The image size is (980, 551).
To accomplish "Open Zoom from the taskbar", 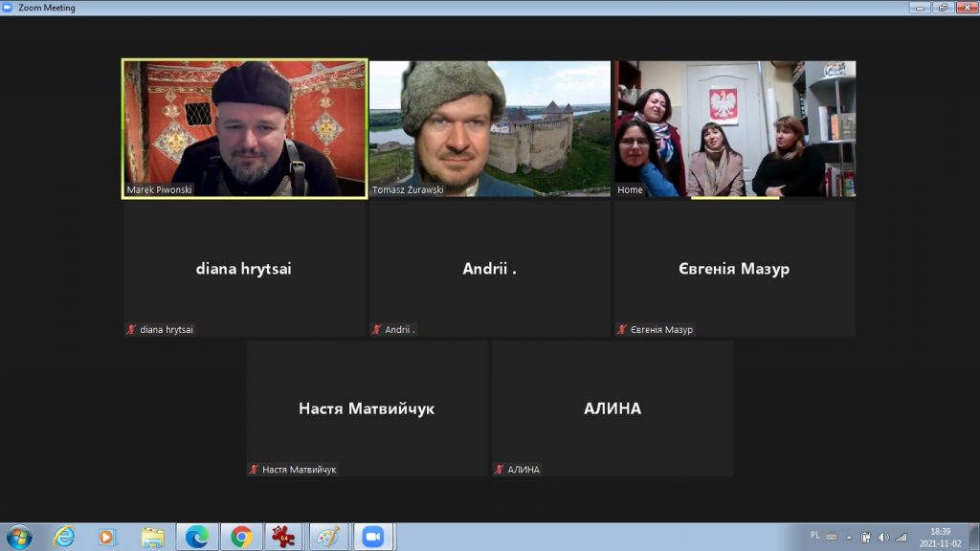I will [372, 537].
